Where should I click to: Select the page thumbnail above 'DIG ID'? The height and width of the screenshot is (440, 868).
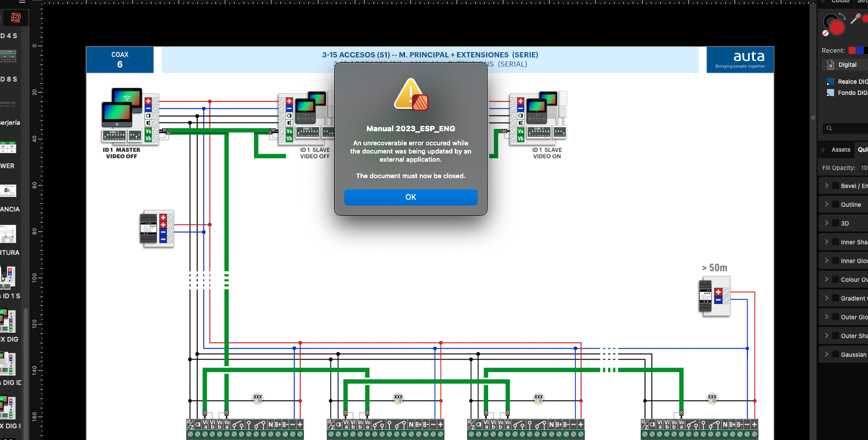(8, 364)
